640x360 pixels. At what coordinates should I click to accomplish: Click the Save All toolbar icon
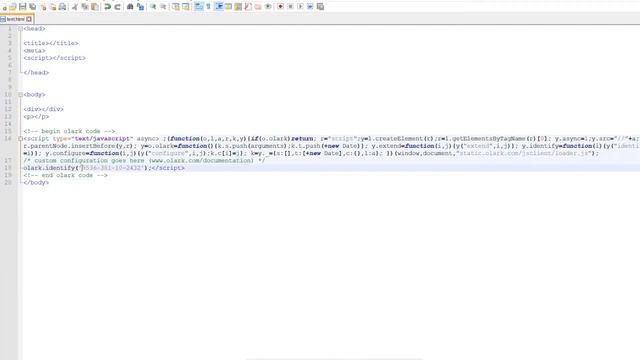click(x=33, y=7)
